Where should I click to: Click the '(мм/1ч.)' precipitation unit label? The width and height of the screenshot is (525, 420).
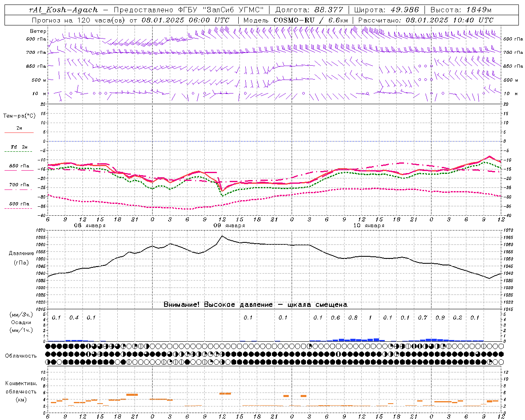[x=21, y=330]
